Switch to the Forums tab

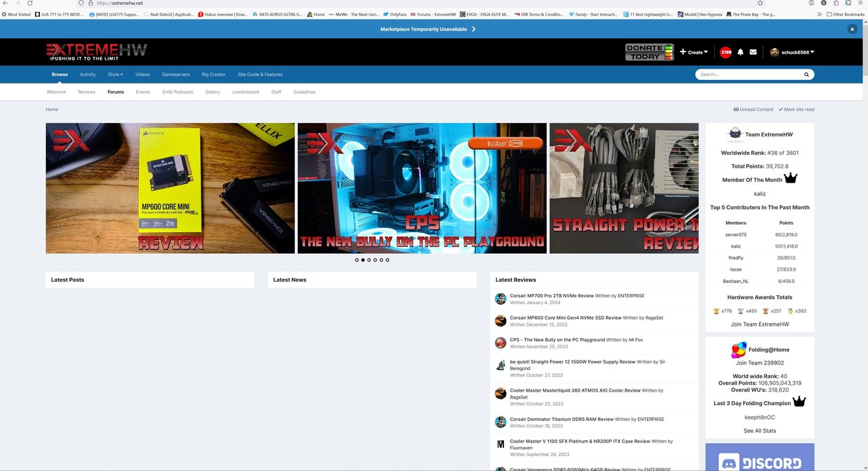[x=115, y=92]
